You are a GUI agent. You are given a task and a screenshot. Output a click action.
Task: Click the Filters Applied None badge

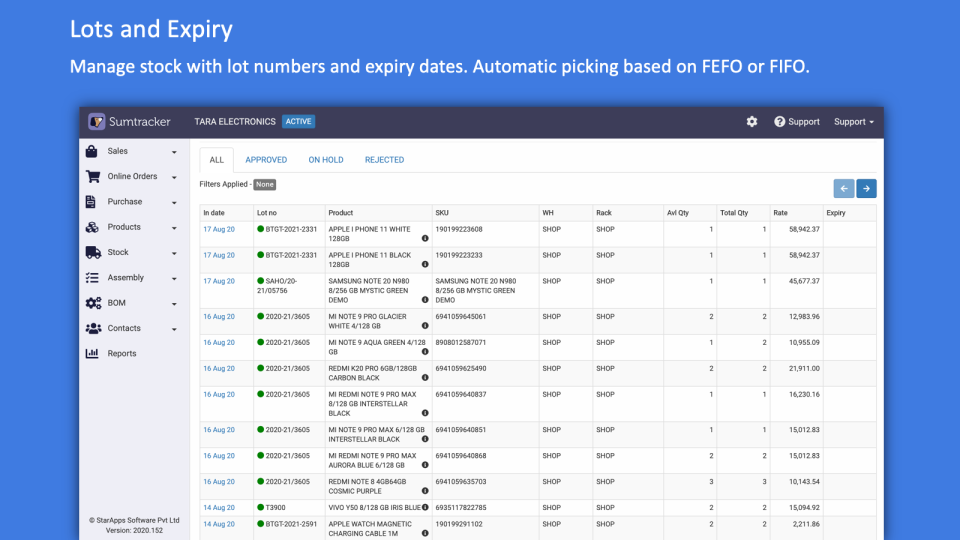[264, 184]
